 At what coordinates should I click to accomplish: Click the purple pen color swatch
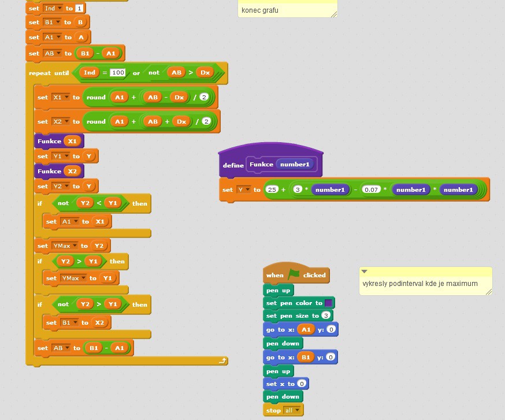click(x=328, y=303)
